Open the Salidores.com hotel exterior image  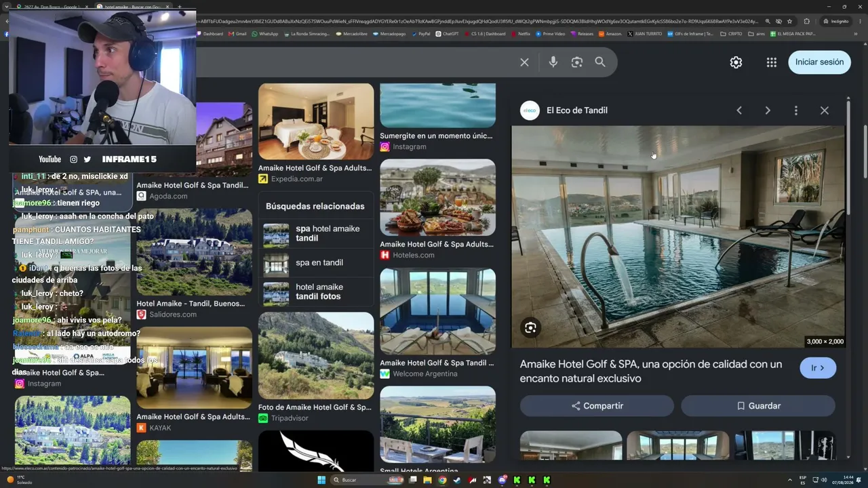coord(194,252)
